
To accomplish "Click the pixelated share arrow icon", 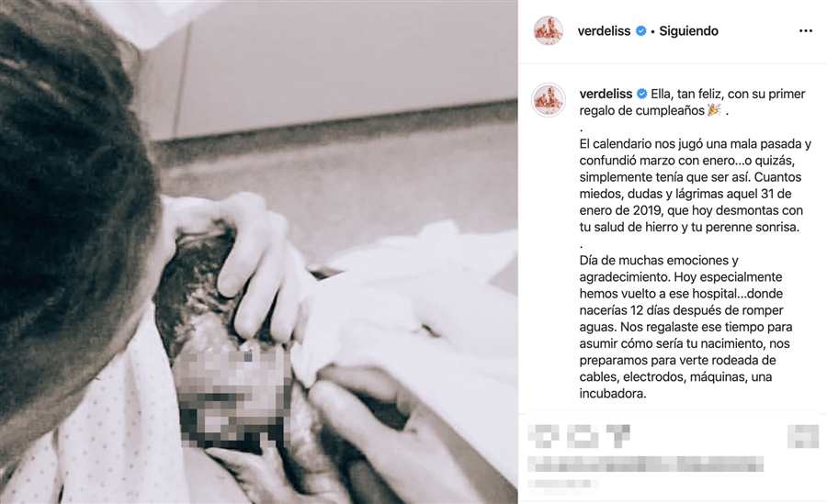I will coord(617,436).
